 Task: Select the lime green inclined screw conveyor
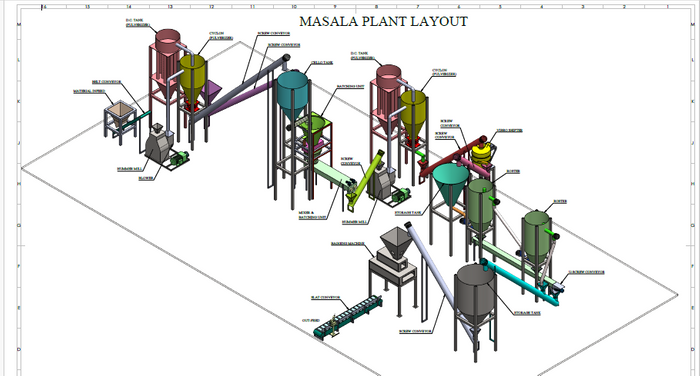tap(365, 180)
